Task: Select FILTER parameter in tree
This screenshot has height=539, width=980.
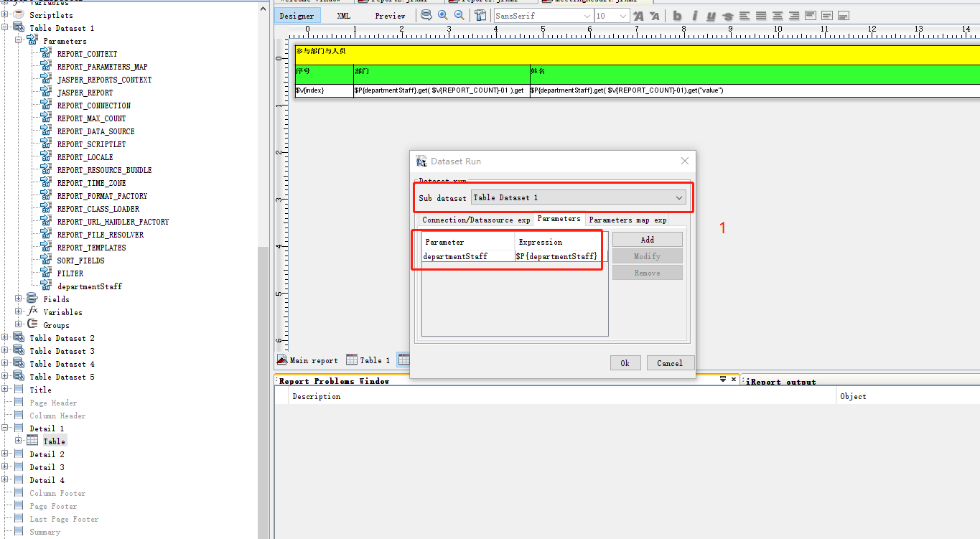Action: 70,273
